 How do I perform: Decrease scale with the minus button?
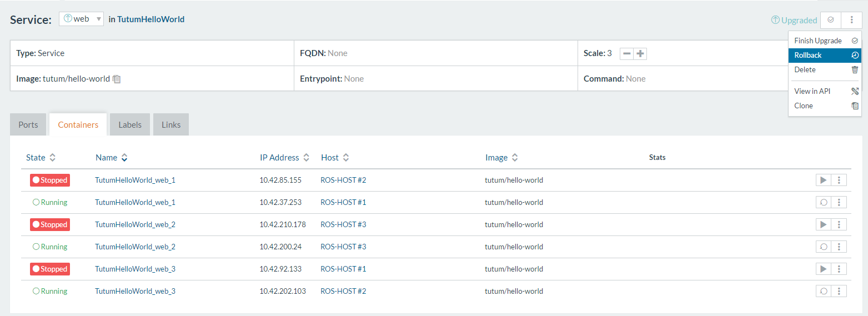(626, 54)
